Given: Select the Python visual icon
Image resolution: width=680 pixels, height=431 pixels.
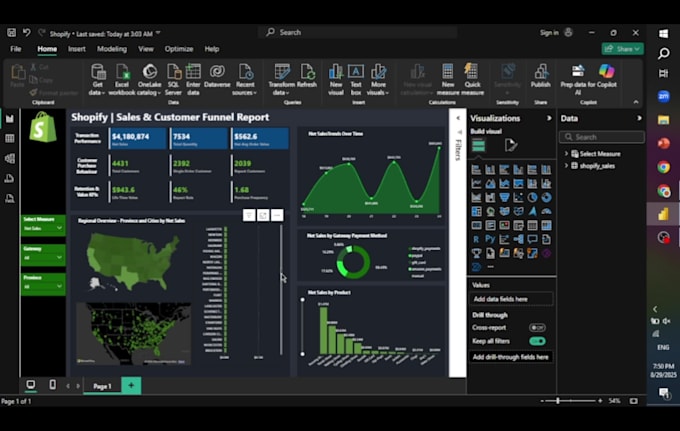Looking at the screenshot, I should [490, 239].
